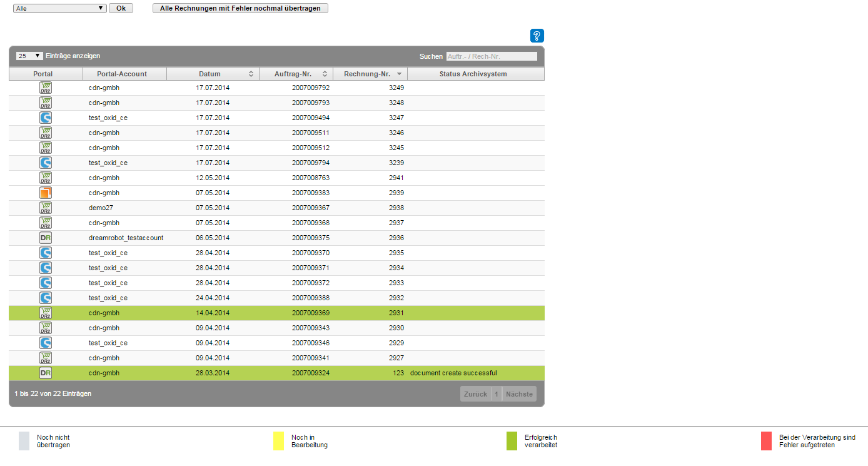This screenshot has height=466, width=868.
Task: Click order number 2007009346
Action: click(311, 343)
